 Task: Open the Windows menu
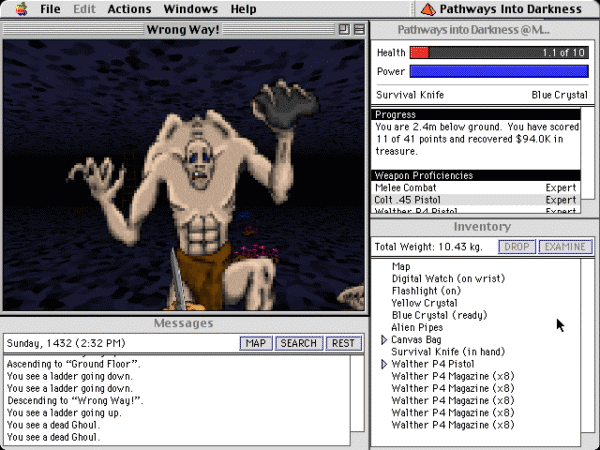[190, 9]
